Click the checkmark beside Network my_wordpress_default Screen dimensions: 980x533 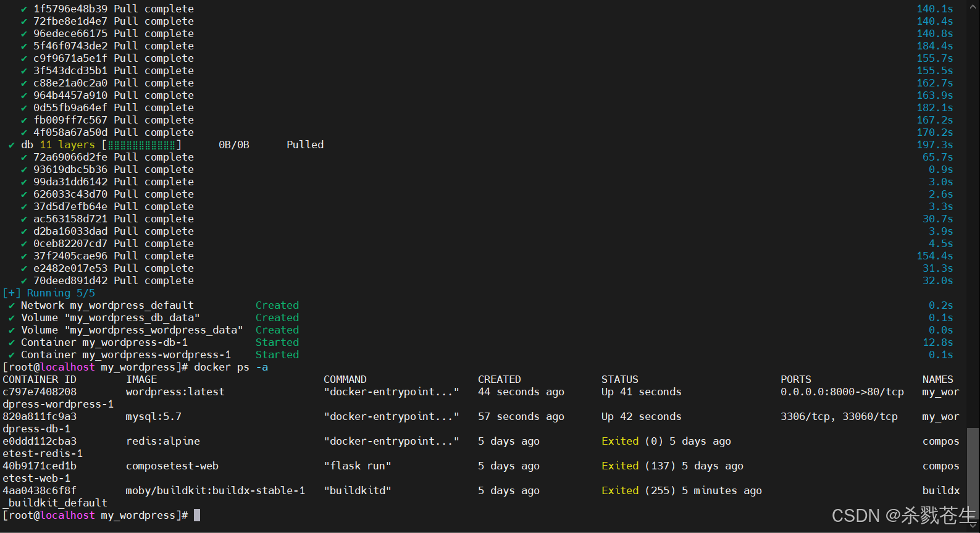[12, 306]
